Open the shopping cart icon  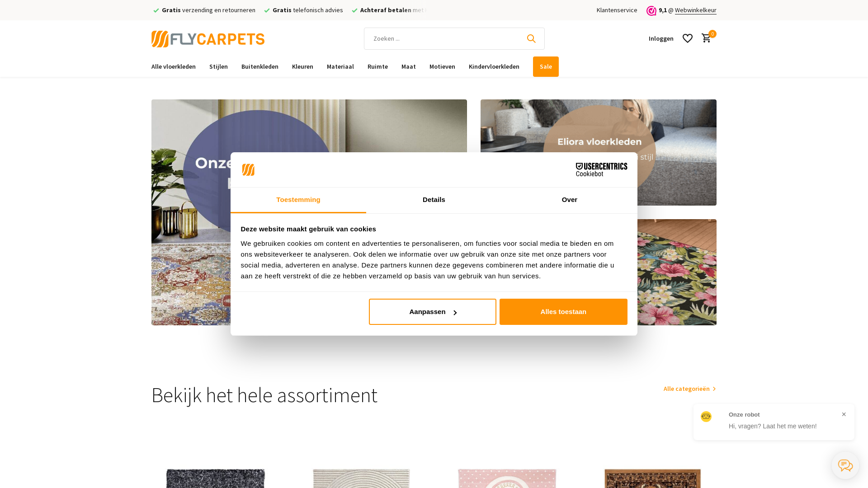tap(706, 38)
